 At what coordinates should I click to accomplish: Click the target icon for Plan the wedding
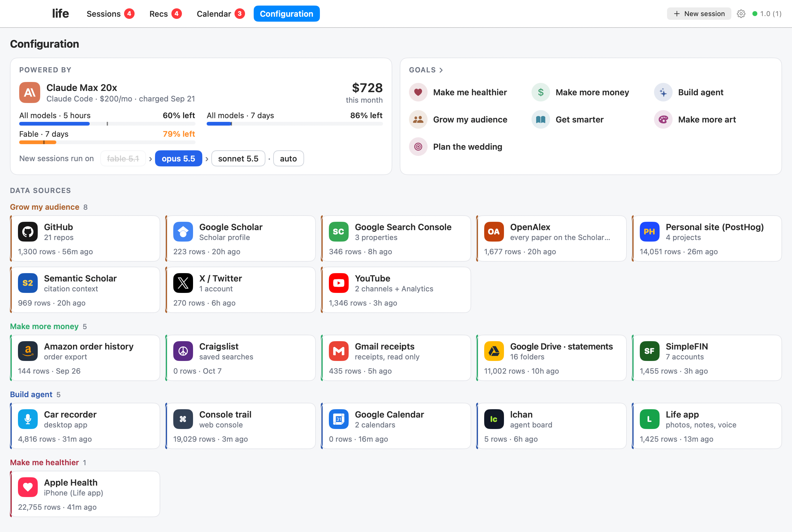[x=418, y=147]
